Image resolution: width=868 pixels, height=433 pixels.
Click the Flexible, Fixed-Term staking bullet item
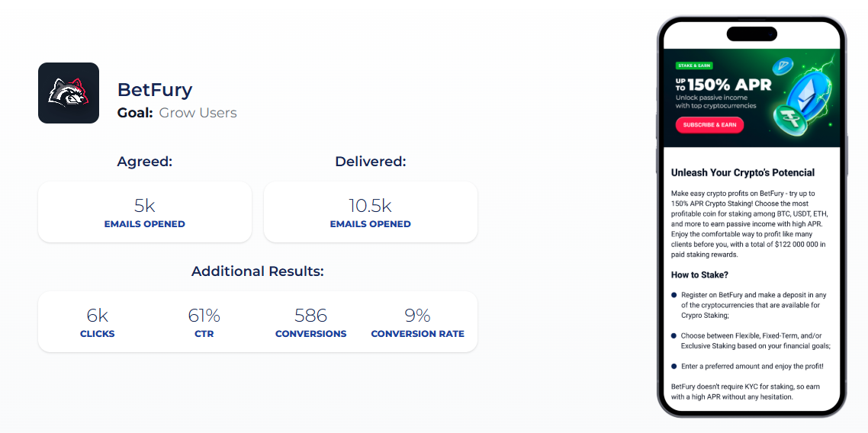(751, 340)
